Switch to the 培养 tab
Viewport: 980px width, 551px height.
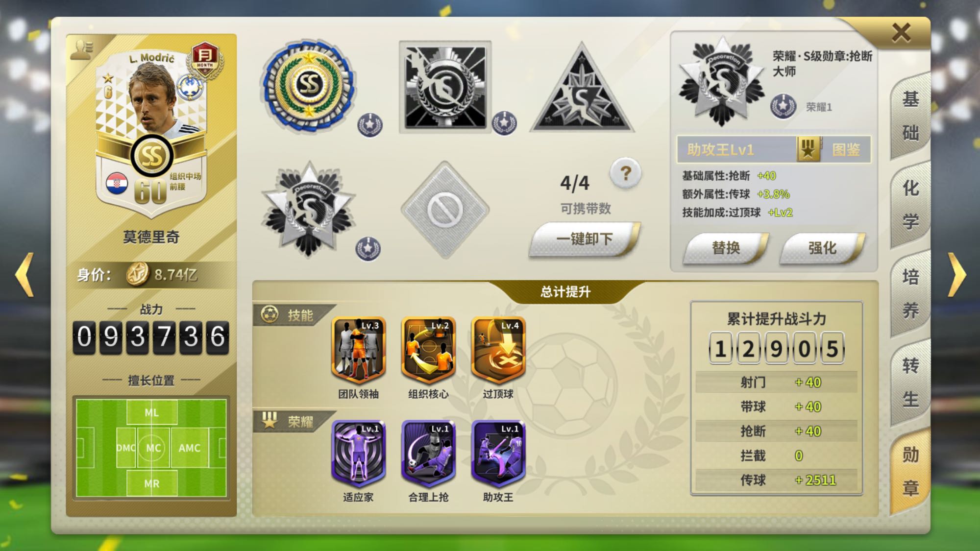tap(910, 293)
